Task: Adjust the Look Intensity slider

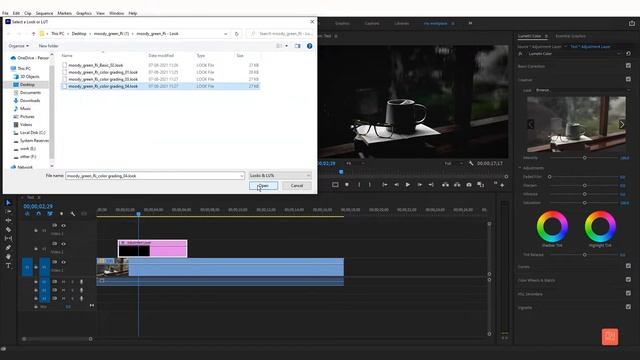Action: click(x=584, y=158)
